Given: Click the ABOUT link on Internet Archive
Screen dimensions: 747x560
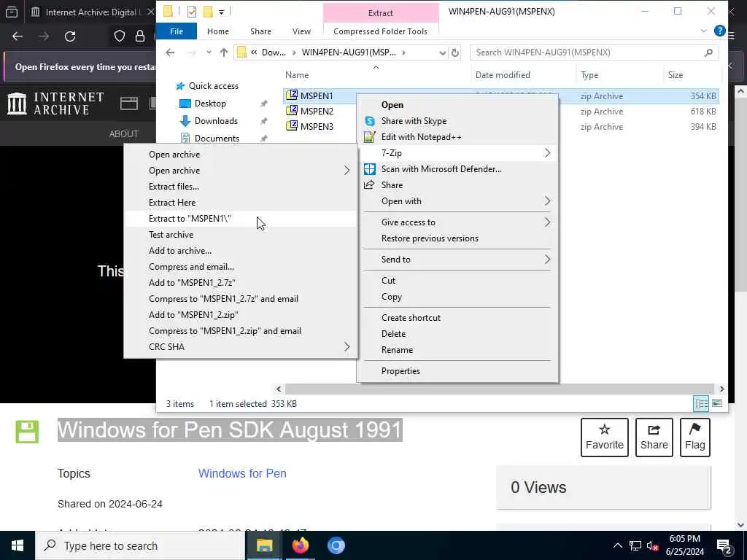Looking at the screenshot, I should [124, 134].
